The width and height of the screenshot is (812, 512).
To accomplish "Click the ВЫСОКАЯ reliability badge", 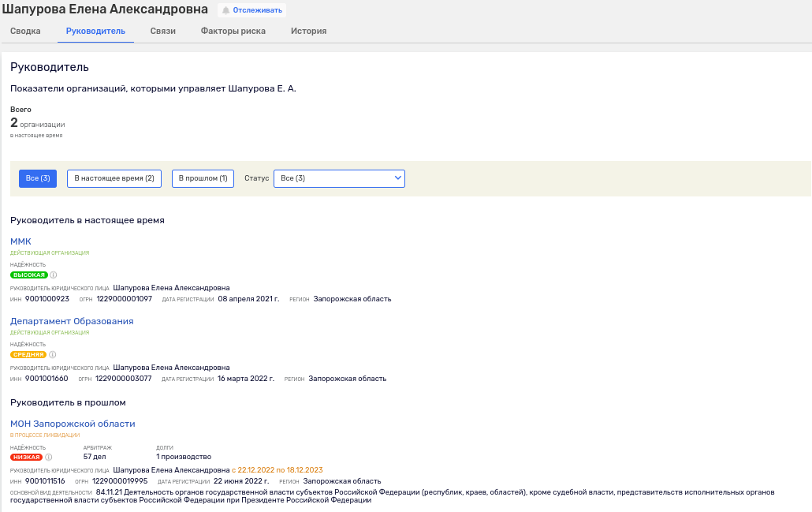I will click(x=29, y=275).
